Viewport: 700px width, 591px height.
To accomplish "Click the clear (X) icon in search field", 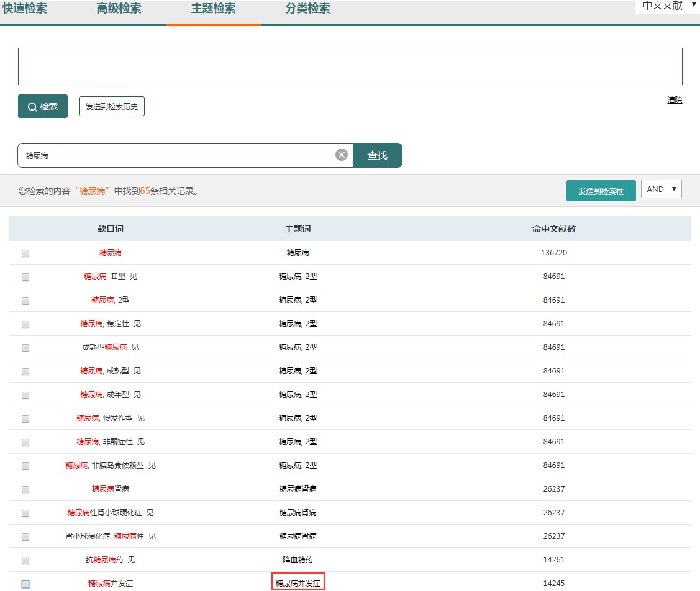I will (x=342, y=155).
